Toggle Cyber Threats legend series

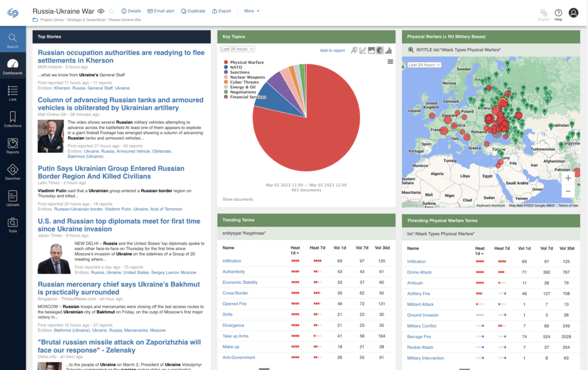coord(242,82)
